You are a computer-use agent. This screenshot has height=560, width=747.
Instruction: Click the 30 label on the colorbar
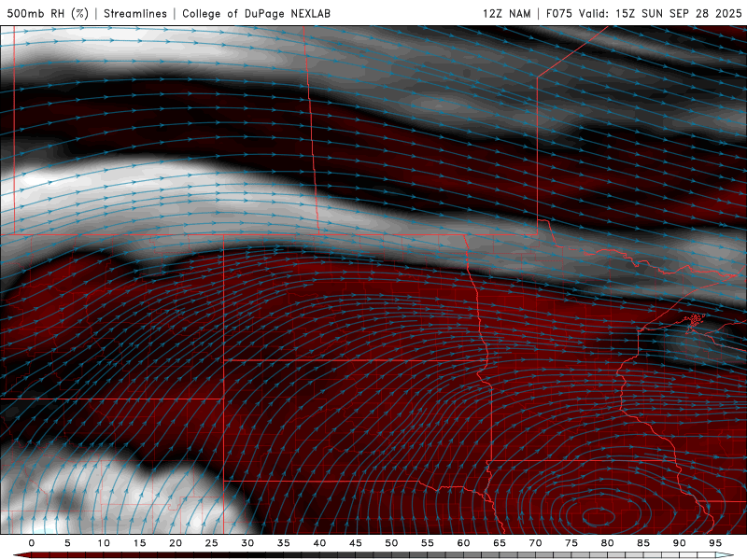click(x=247, y=543)
